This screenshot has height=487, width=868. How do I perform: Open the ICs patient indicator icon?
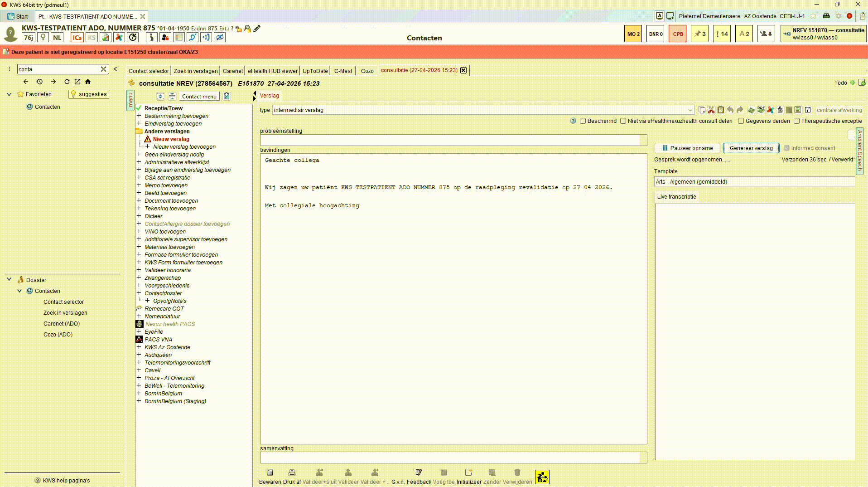(77, 38)
